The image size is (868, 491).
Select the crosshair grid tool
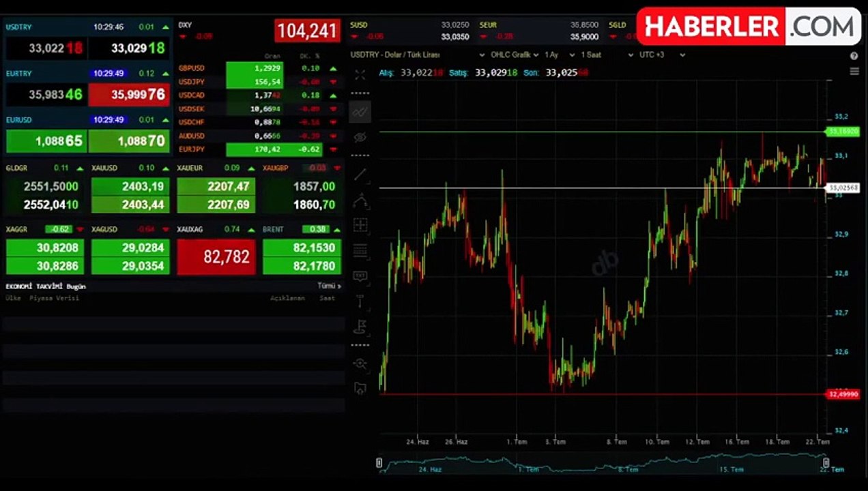[x=360, y=225]
